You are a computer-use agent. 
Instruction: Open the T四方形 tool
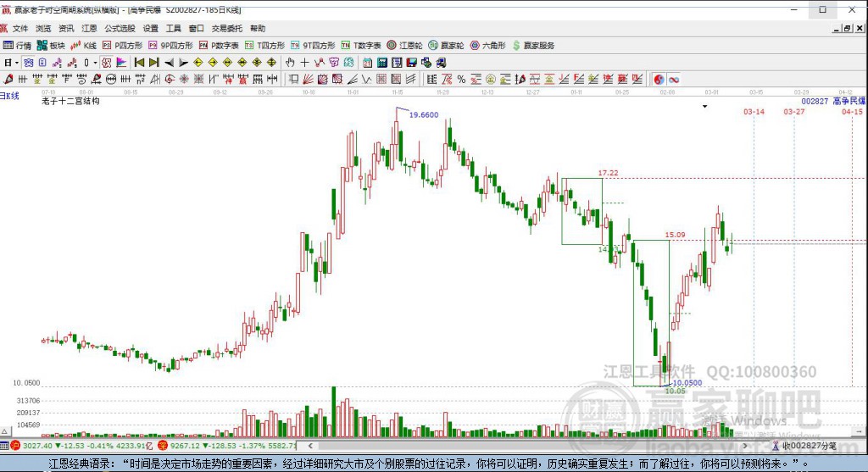[264, 46]
